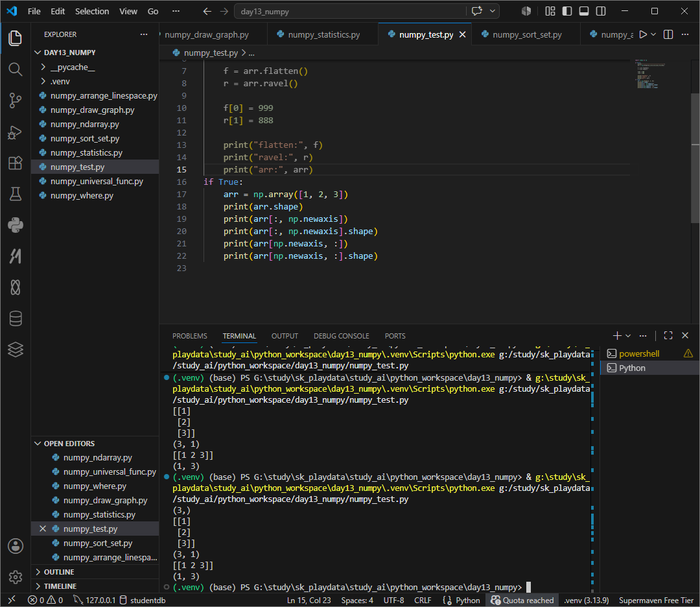Switch to the OUTPUT panel tab
This screenshot has height=607, width=700.
click(x=285, y=336)
